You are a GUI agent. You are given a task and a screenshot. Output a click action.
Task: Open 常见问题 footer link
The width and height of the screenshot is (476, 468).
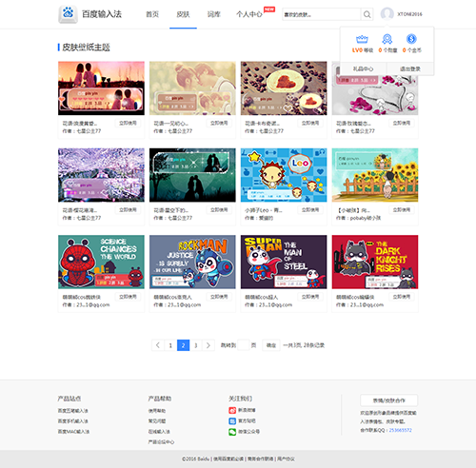tap(157, 421)
